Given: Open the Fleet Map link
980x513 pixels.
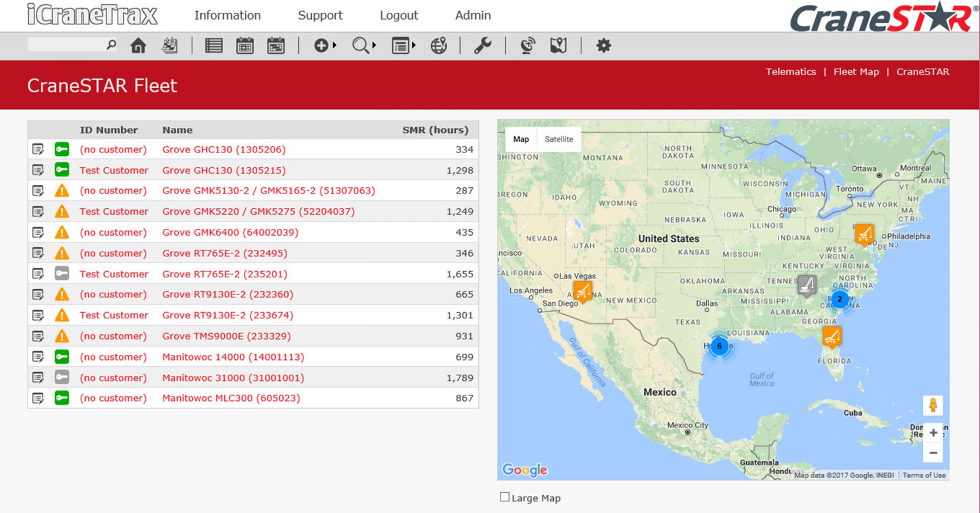Looking at the screenshot, I should (856, 72).
